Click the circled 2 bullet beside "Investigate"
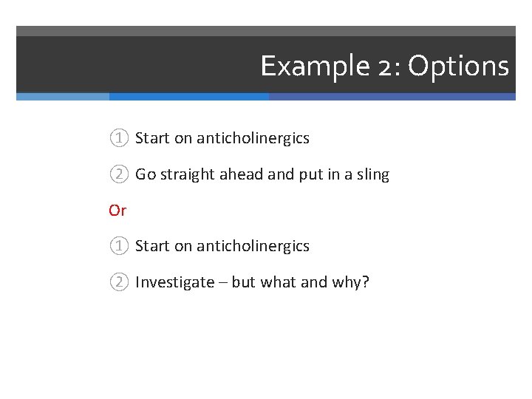 pos(120,282)
